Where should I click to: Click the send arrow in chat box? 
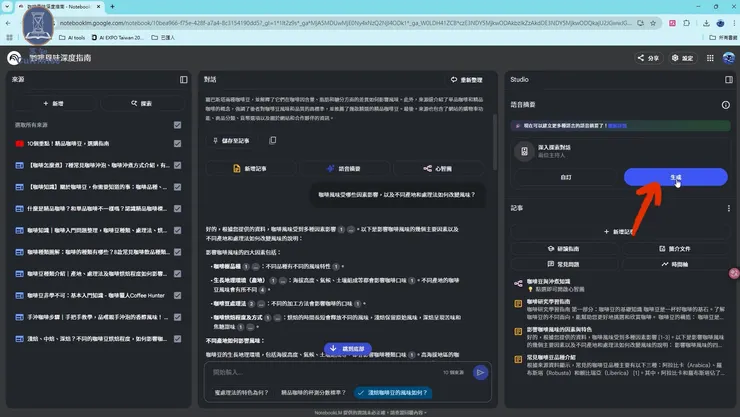point(480,373)
